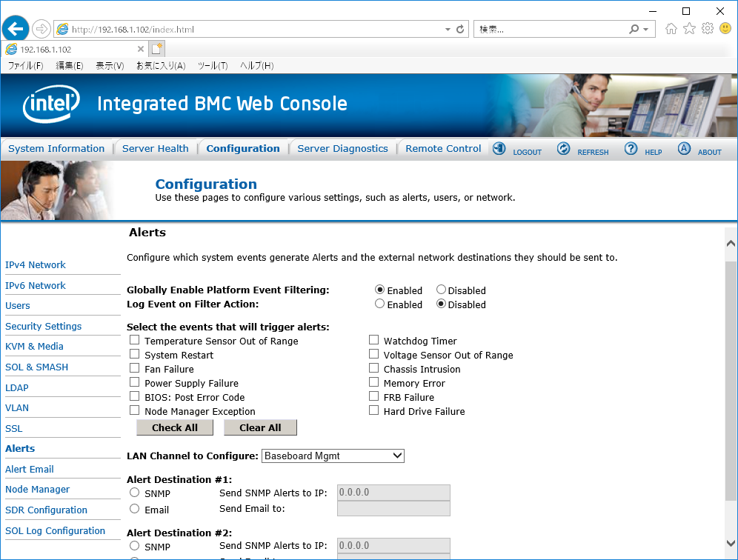Click the About icon
The height and width of the screenshot is (560, 738).
(684, 149)
